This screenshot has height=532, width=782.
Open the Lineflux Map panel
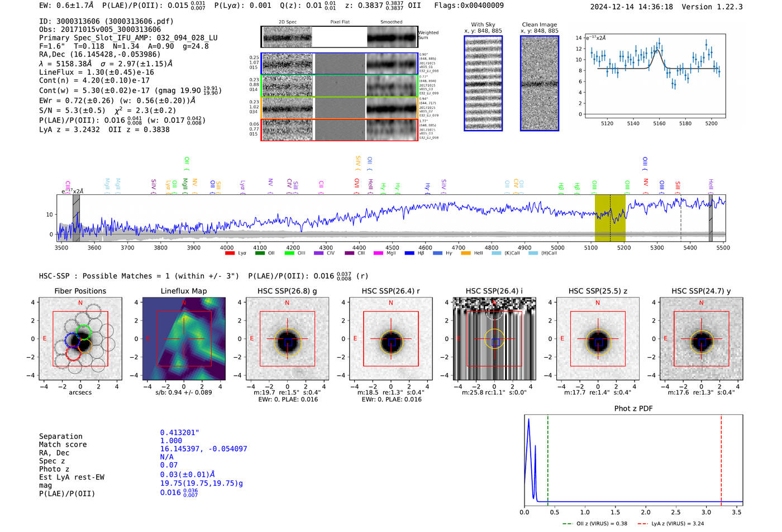click(184, 339)
